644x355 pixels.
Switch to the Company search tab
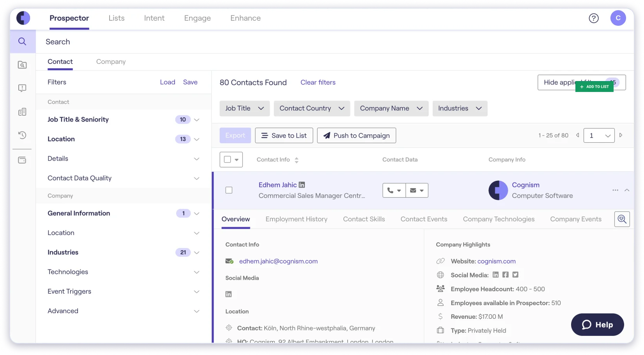pyautogui.click(x=111, y=62)
